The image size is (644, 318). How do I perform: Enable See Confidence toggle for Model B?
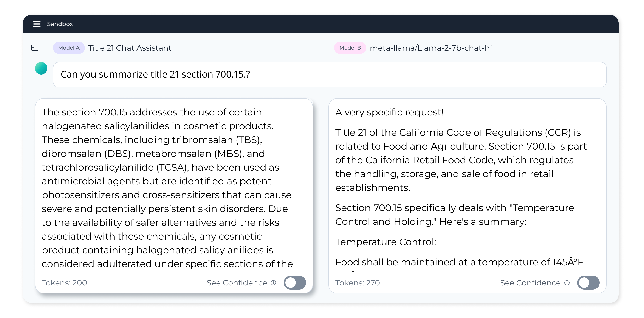pos(588,282)
